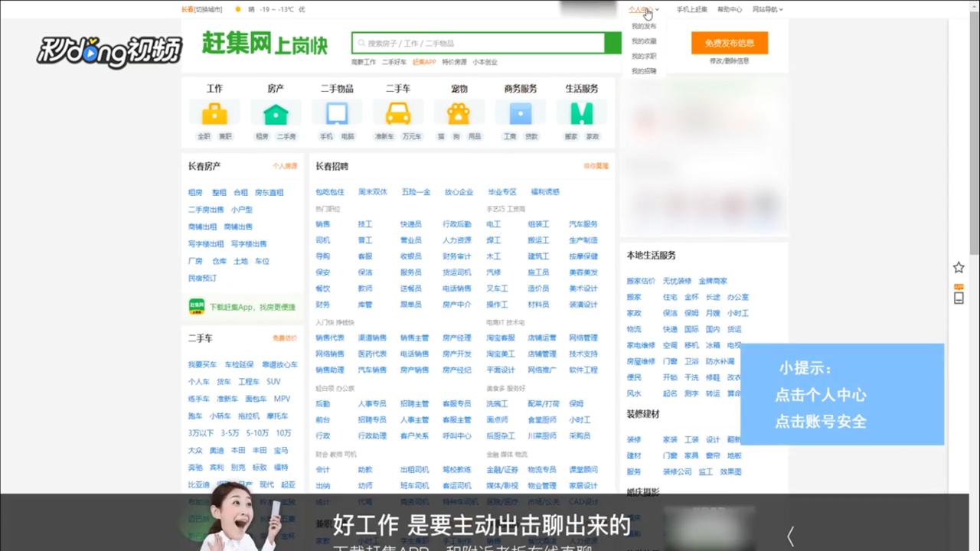This screenshot has width=980, height=551.
Task: Click the 切换城市 link
Action: [x=208, y=9]
